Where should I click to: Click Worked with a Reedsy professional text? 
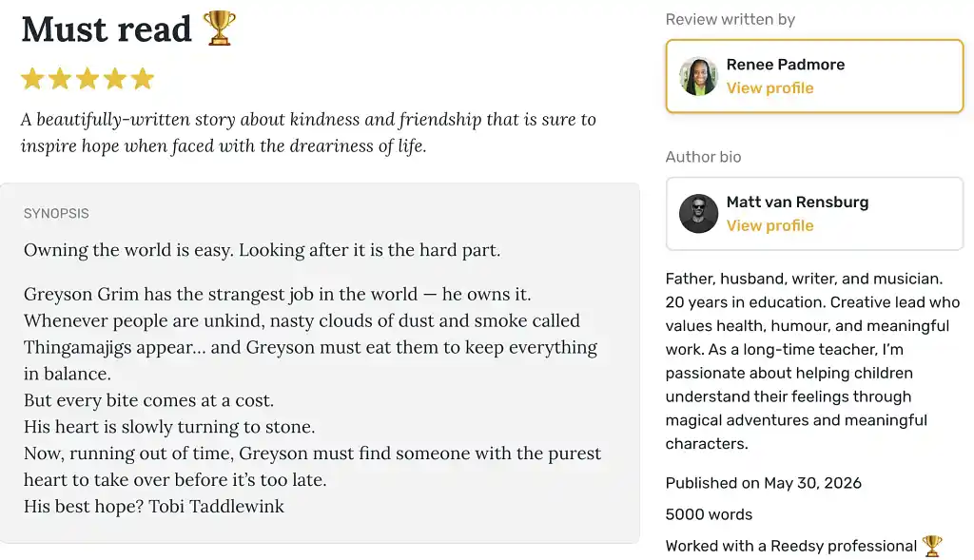point(790,546)
